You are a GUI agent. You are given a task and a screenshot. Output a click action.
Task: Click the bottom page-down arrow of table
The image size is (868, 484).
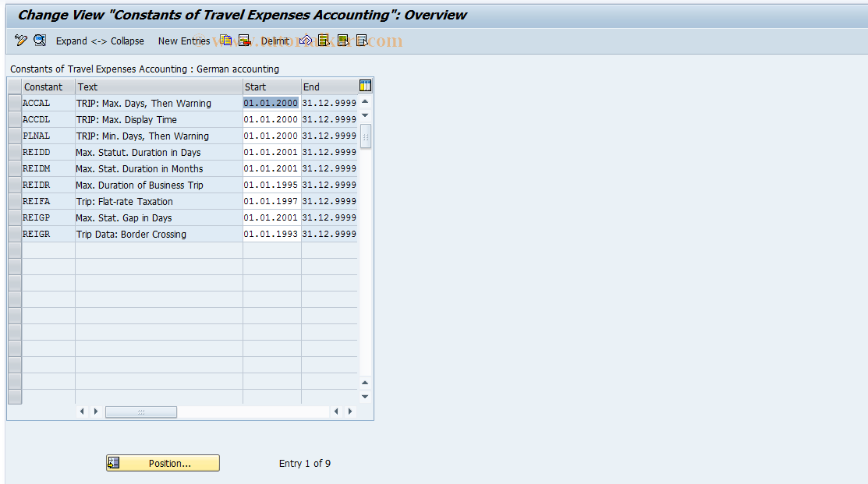(365, 396)
